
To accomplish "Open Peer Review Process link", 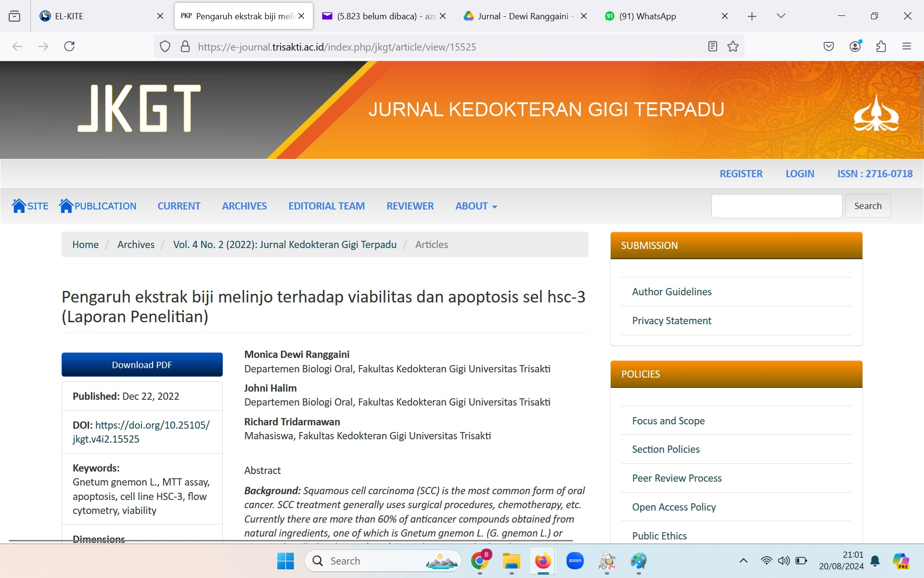I will pyautogui.click(x=677, y=478).
